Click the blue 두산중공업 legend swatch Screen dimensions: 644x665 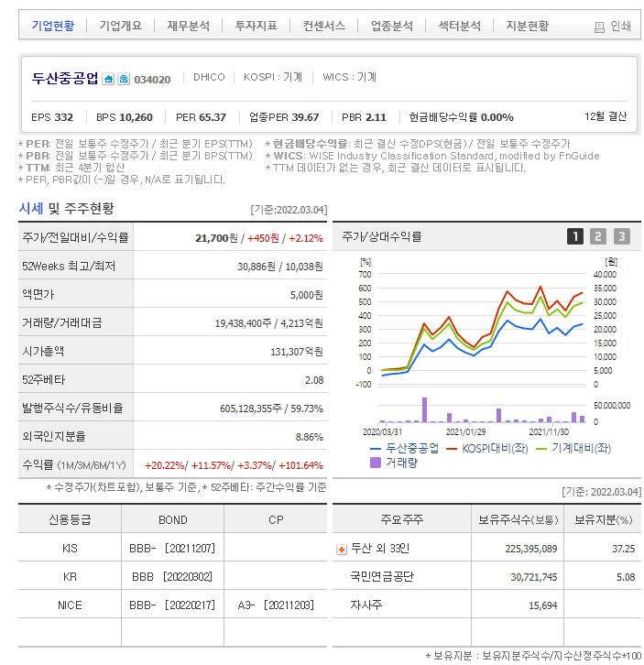[375, 448]
